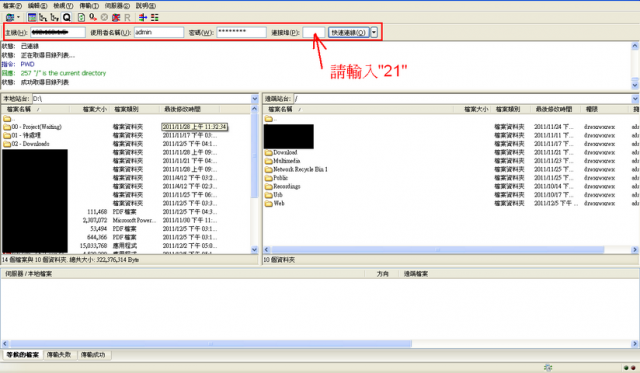Open the 伺服器(S) menu

click(x=118, y=6)
